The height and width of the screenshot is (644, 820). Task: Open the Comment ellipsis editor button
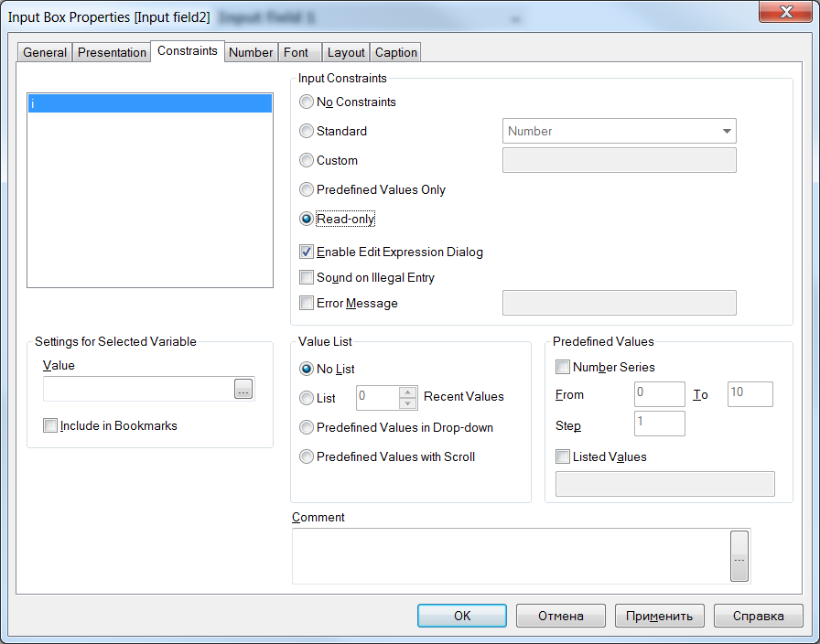739,556
